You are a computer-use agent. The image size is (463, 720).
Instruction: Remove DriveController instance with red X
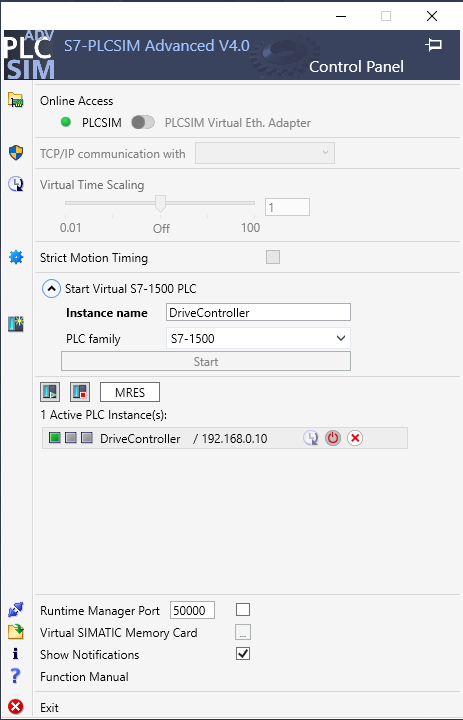tap(355, 438)
